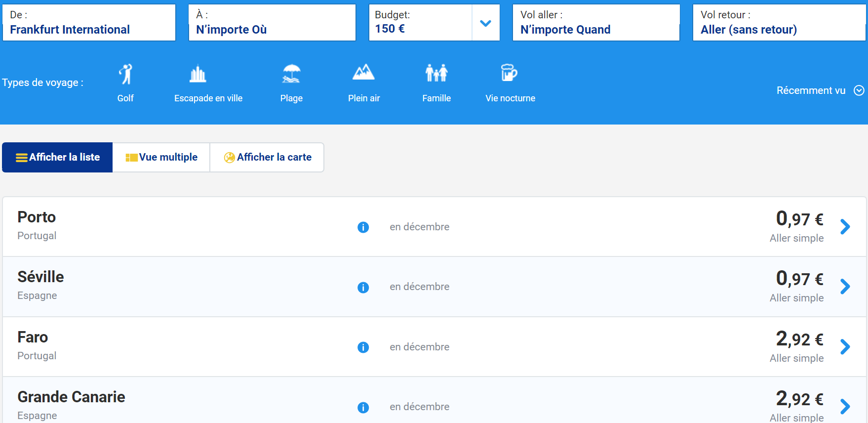Screen dimensions: 868x423
Task: Choose the Escapade en ville icon
Action: pyautogui.click(x=198, y=74)
